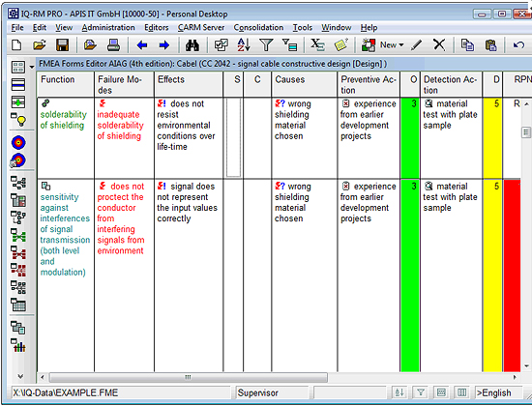Click the vertical scrollbar down arrow
The width and height of the screenshot is (532, 406).
coord(526,366)
